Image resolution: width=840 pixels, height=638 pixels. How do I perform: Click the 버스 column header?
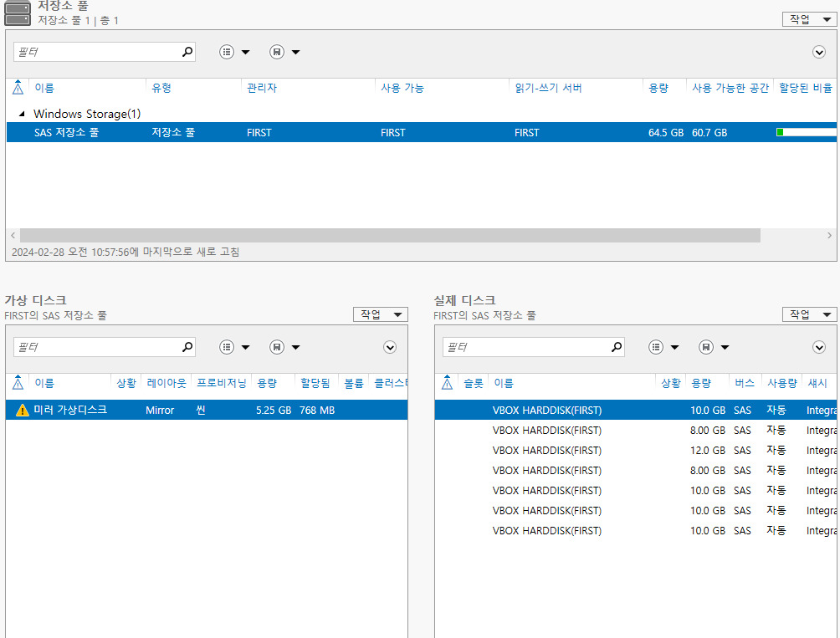pyautogui.click(x=744, y=383)
